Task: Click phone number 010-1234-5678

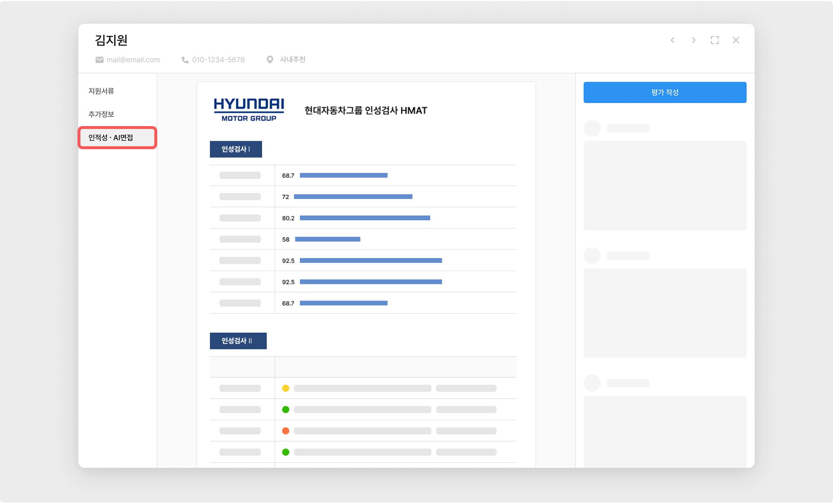Action: (218, 60)
